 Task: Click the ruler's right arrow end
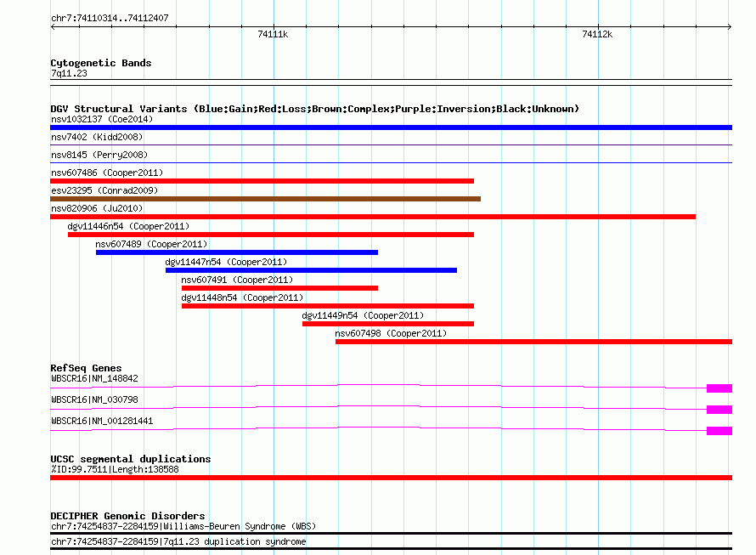pyautogui.click(x=730, y=27)
